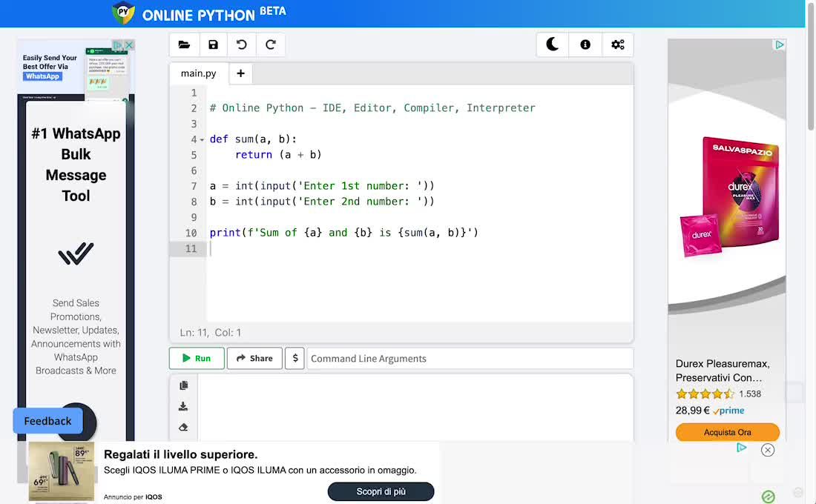The image size is (816, 504).
Task: Toggle the dollar sign interactive mode button
Action: click(295, 358)
